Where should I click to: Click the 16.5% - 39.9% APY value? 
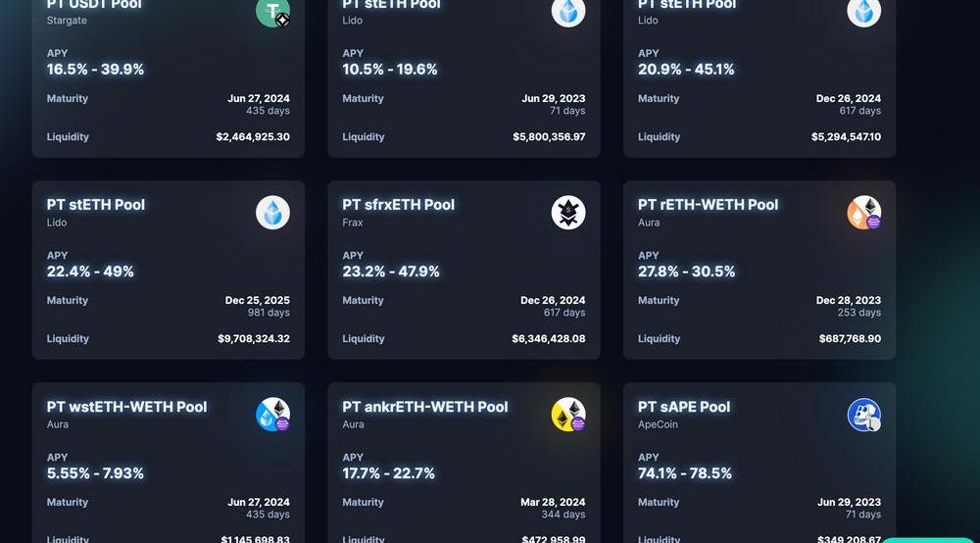pyautogui.click(x=95, y=70)
